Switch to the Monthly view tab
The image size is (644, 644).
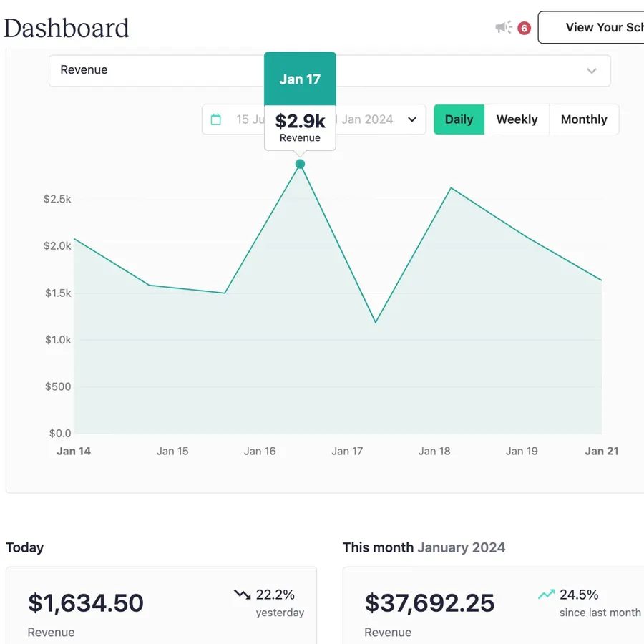coord(584,119)
